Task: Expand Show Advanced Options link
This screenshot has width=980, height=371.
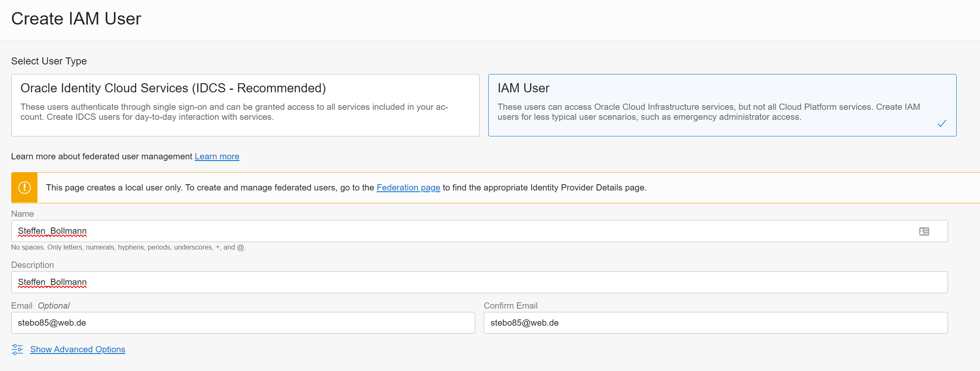Action: tap(77, 349)
